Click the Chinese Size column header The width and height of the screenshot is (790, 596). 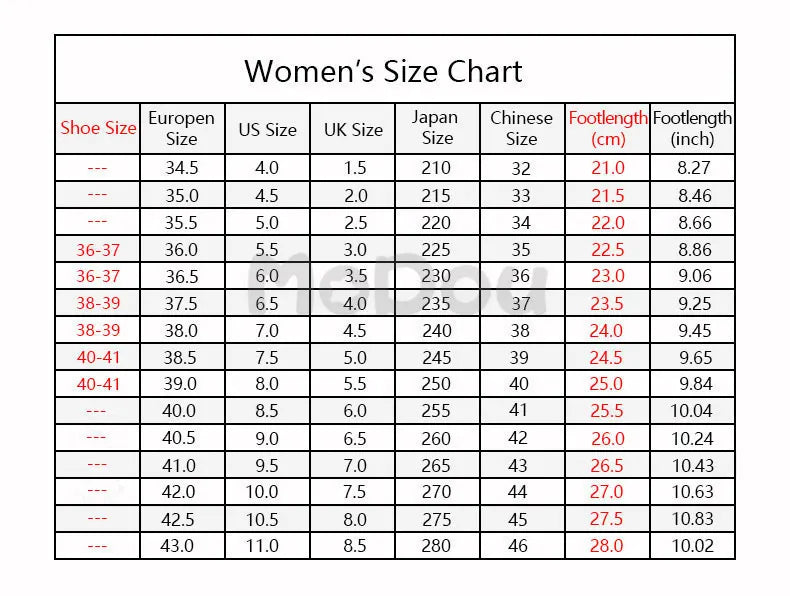(521, 128)
